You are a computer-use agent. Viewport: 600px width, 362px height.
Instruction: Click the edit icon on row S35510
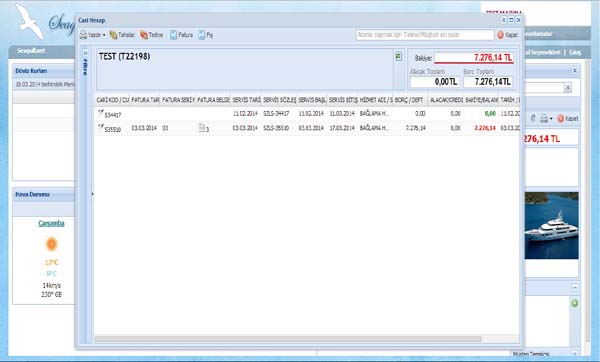click(x=101, y=127)
